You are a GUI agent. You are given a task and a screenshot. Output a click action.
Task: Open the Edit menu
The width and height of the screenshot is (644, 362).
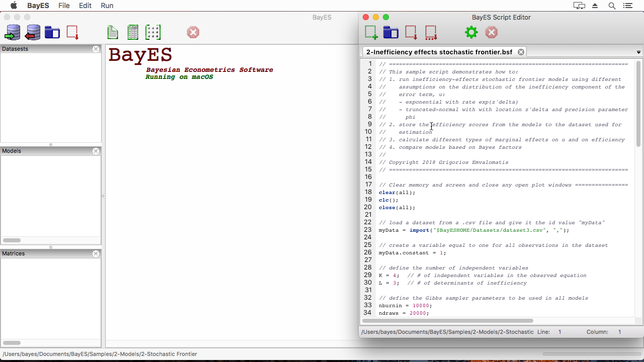(85, 6)
